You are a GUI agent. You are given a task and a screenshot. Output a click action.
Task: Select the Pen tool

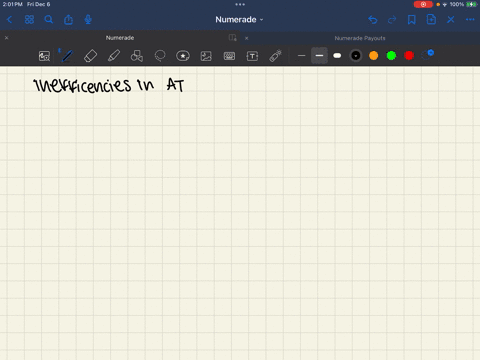click(67, 56)
